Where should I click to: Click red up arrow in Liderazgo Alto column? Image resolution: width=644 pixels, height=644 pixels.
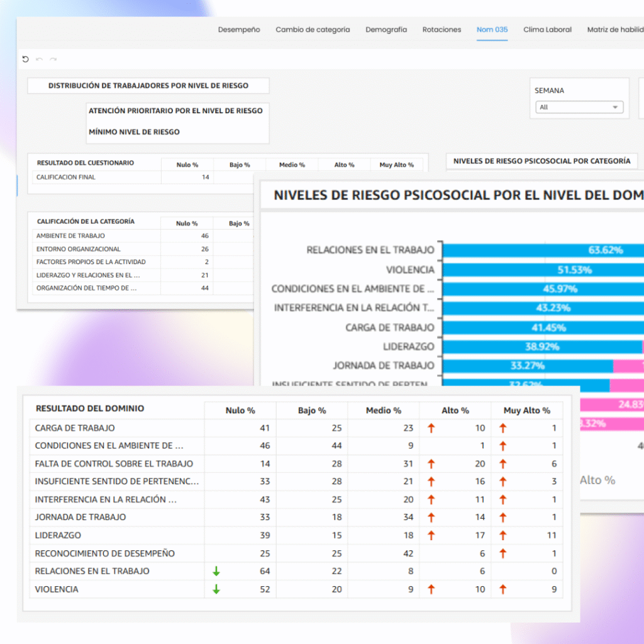431,535
